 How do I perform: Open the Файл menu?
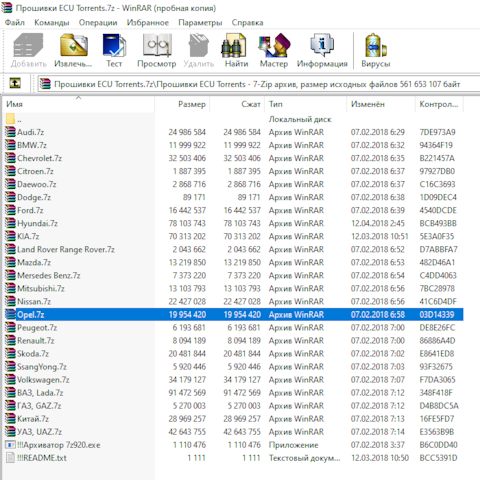[15, 23]
